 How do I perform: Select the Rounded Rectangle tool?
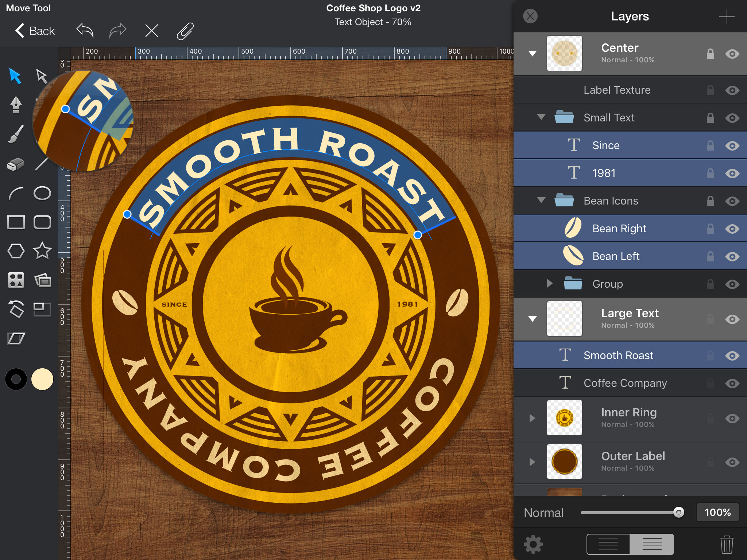pos(42,221)
